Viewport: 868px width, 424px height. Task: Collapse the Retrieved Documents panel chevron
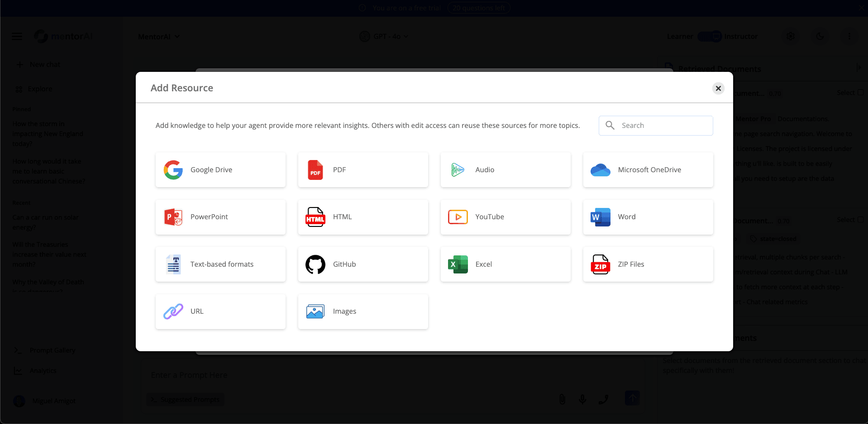click(859, 67)
